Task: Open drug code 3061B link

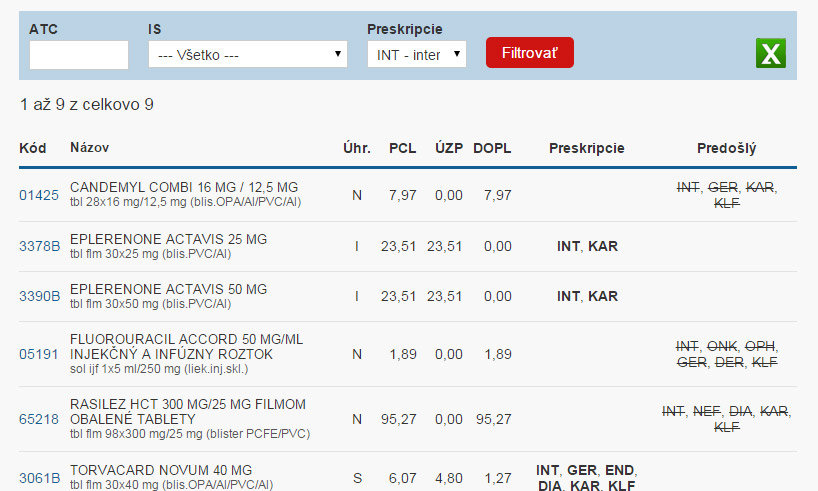Action: pyautogui.click(x=40, y=478)
